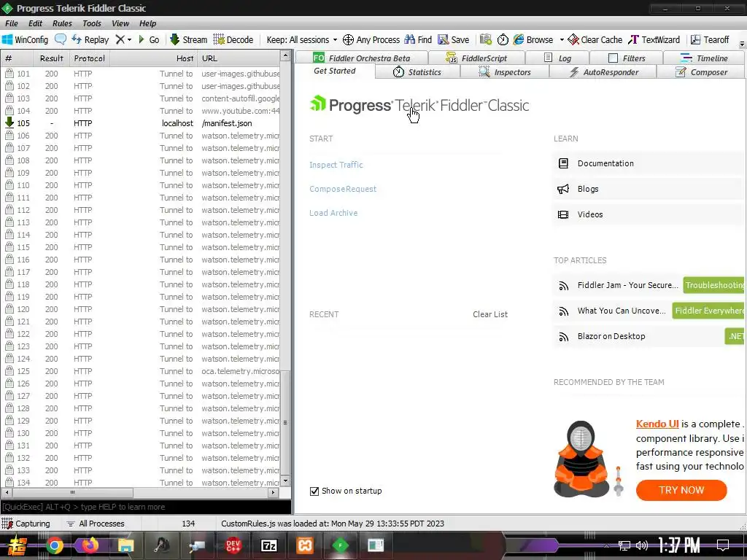Screen dimensions: 747x560
Task: Select session 105 localhost /manifest.json
Action: 142,123
